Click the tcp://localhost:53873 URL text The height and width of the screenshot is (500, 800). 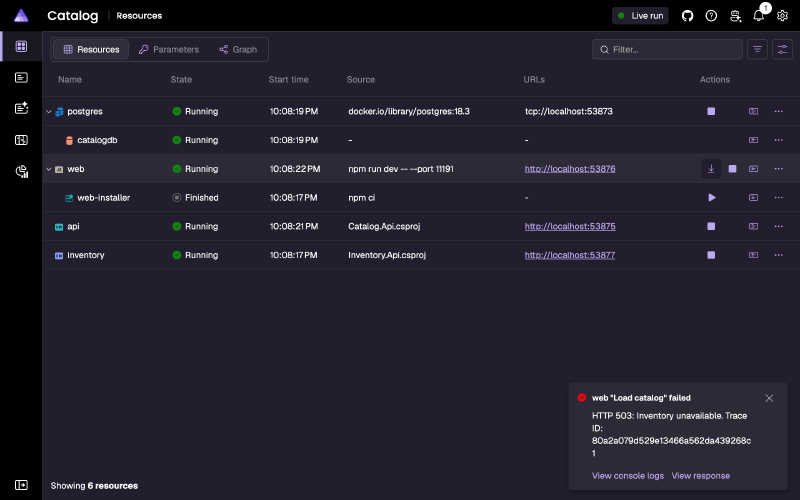(x=568, y=111)
